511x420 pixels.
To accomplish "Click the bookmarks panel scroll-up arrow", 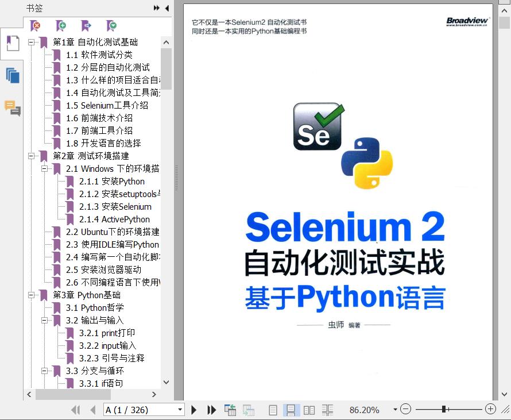I will (166, 43).
